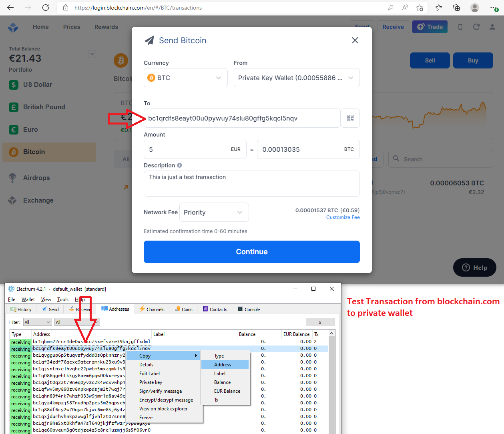This screenshot has height=434, width=504.
Task: Click the browser profile avatar icon
Action: click(x=475, y=8)
